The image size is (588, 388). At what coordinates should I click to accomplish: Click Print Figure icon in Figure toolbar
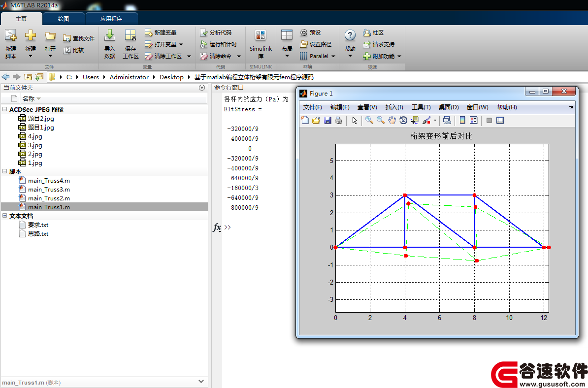[x=339, y=120]
